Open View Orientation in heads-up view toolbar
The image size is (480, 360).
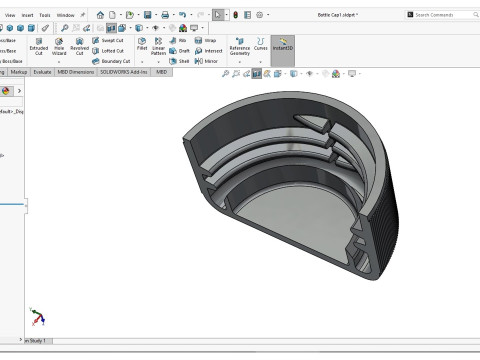point(278,74)
